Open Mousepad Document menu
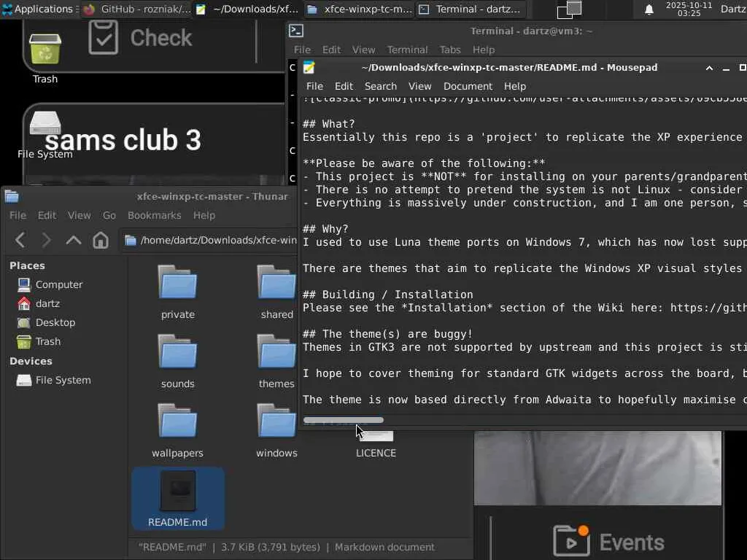 pyautogui.click(x=468, y=86)
